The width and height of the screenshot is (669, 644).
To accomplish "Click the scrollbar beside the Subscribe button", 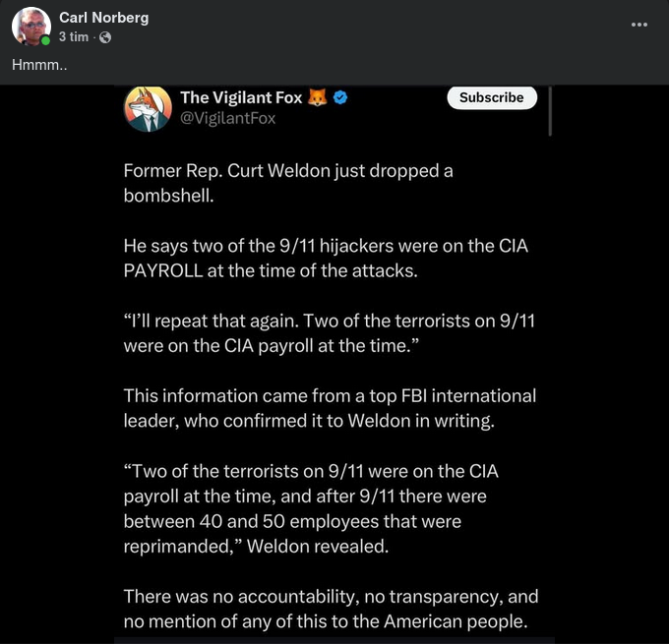I will coord(549,109).
